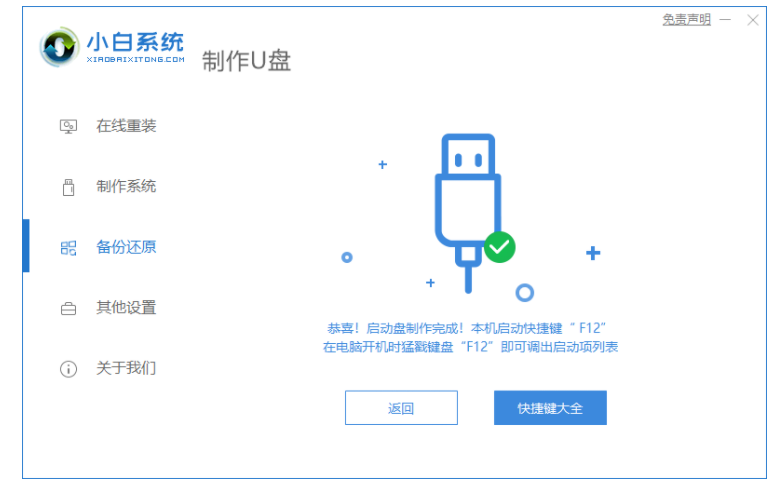This screenshot has width=780, height=498.
Task: Click the 制作U盘 page title
Action: (x=247, y=61)
